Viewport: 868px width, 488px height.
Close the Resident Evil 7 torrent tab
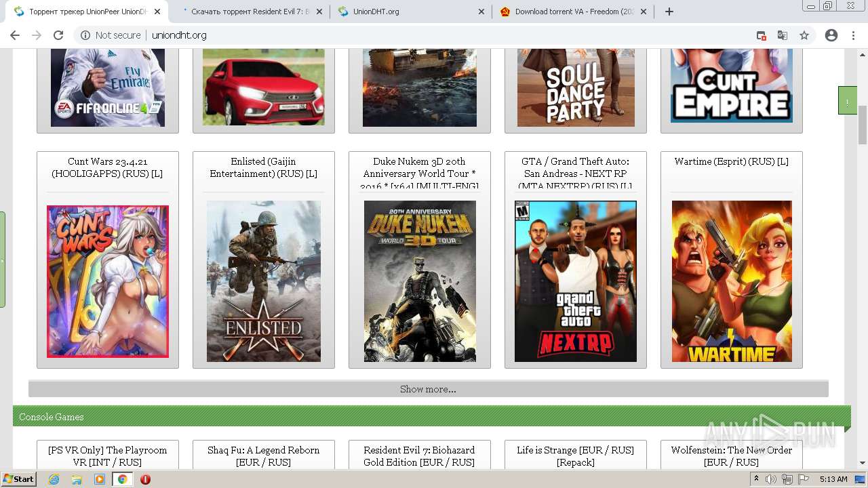pos(319,12)
